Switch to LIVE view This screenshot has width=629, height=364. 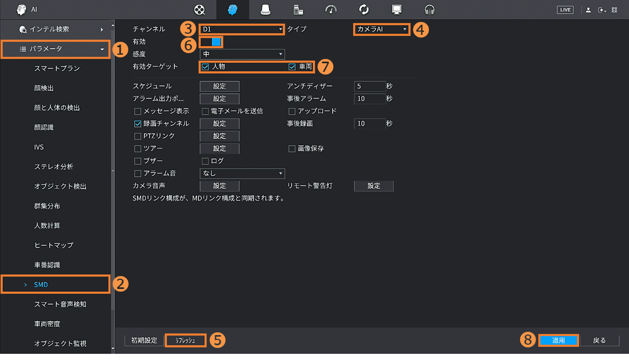click(565, 10)
